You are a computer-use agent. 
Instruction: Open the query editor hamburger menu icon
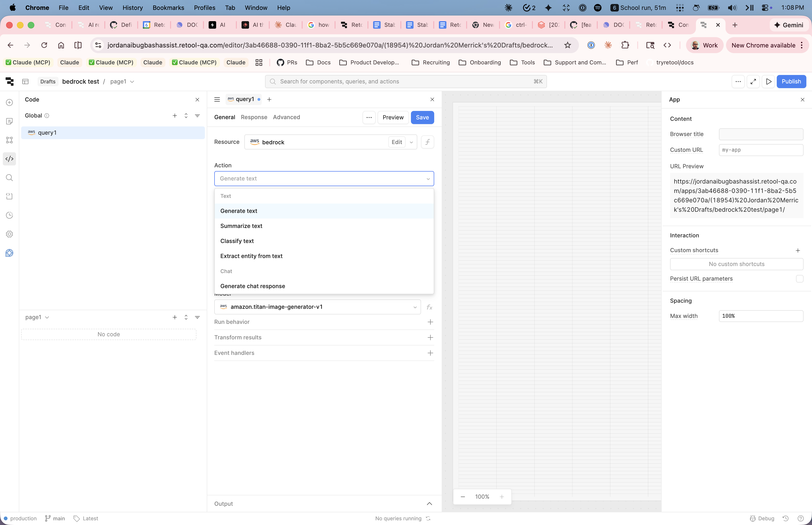(x=217, y=99)
